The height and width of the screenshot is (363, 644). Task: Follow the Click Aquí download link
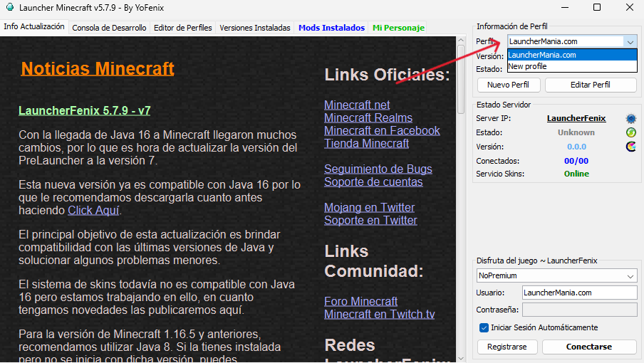tap(93, 211)
